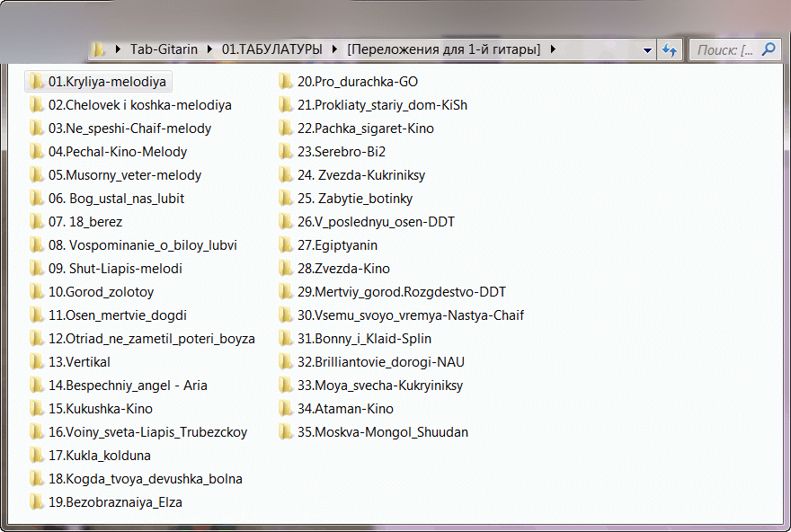Go to the Tab-Gitarin breadcrumb folder

tap(164, 50)
